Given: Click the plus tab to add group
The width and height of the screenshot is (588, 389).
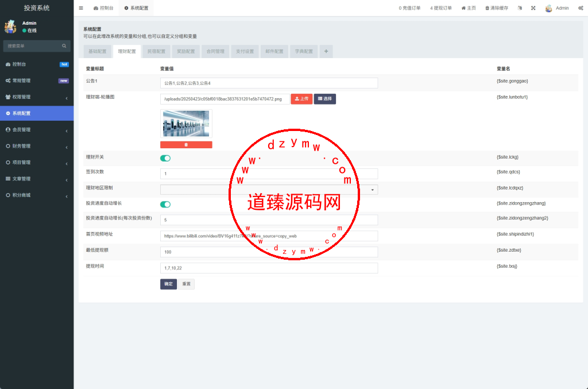Looking at the screenshot, I should tap(326, 51).
